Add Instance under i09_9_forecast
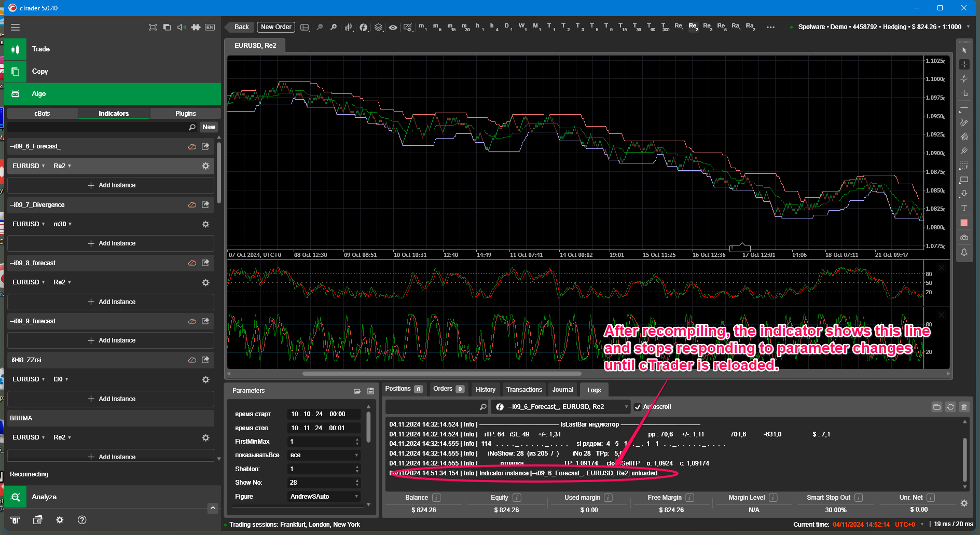This screenshot has height=535, width=980. click(x=111, y=340)
